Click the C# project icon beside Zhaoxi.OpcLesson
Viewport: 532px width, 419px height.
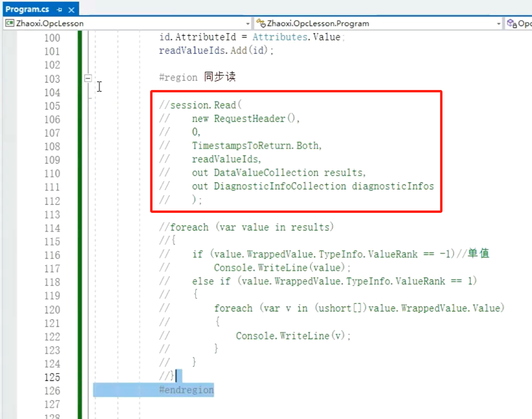pyautogui.click(x=10, y=23)
